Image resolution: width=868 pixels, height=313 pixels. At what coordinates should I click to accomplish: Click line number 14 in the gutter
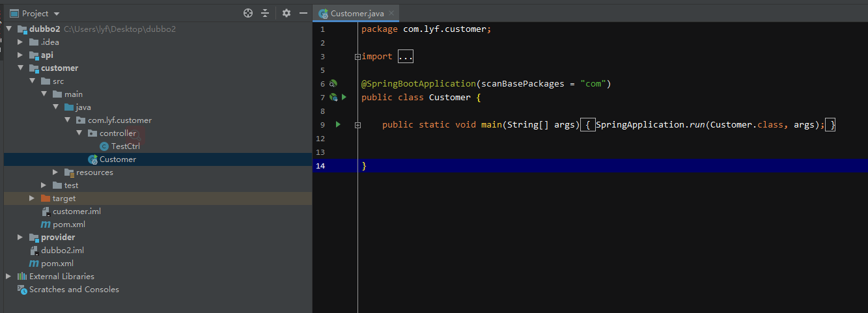coord(320,166)
